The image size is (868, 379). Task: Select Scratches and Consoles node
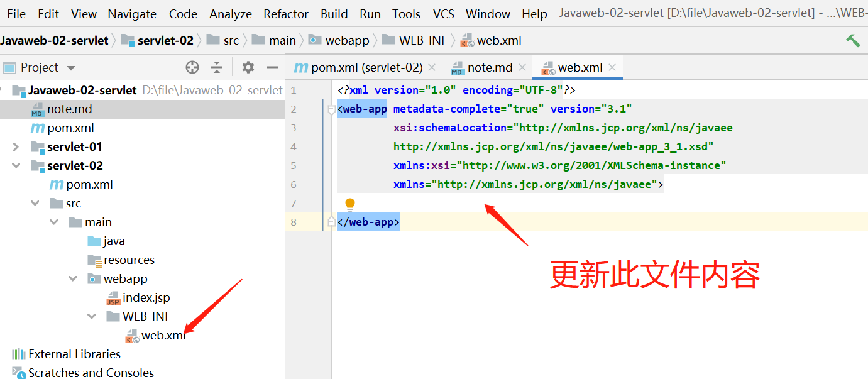[x=91, y=373]
